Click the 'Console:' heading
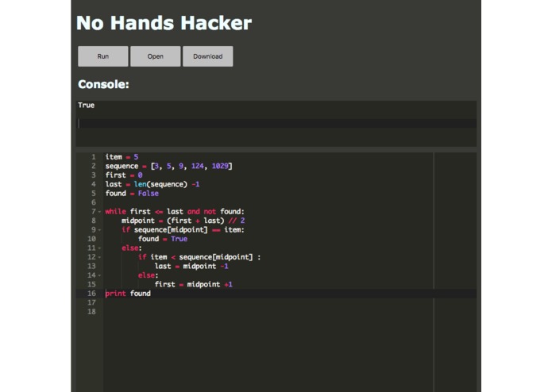Viewport: 552px width, 392px height. tap(103, 84)
